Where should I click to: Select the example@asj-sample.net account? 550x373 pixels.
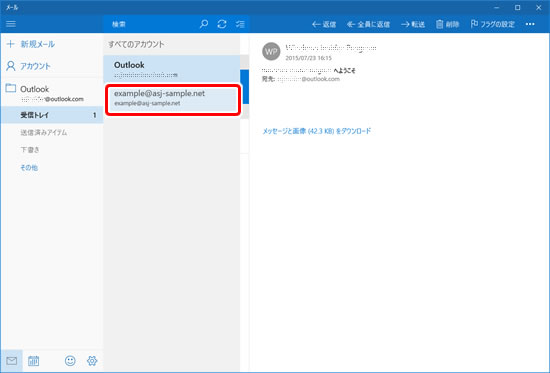tap(173, 99)
